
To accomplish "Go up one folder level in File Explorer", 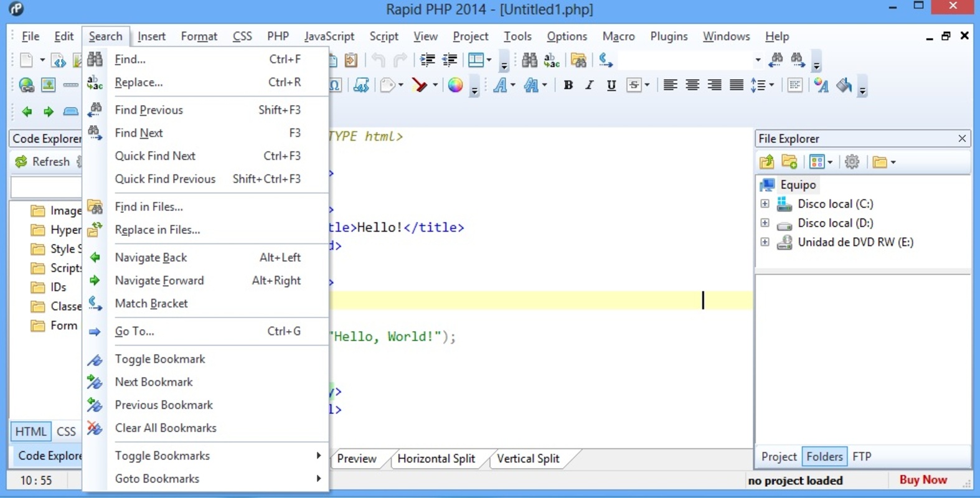I will click(766, 162).
